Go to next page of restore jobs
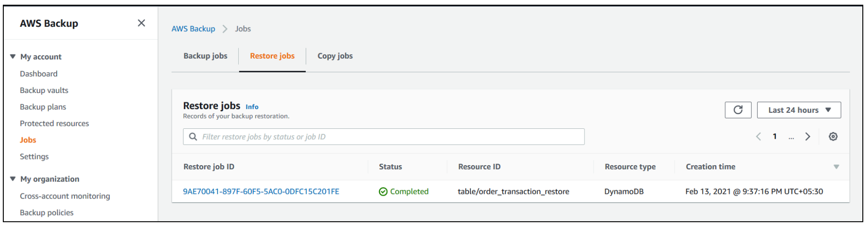 point(808,136)
